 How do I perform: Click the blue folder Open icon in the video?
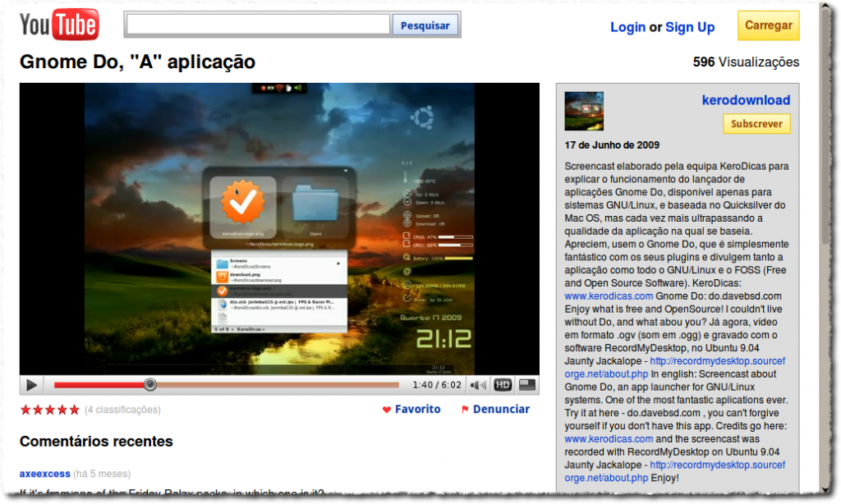tap(315, 204)
